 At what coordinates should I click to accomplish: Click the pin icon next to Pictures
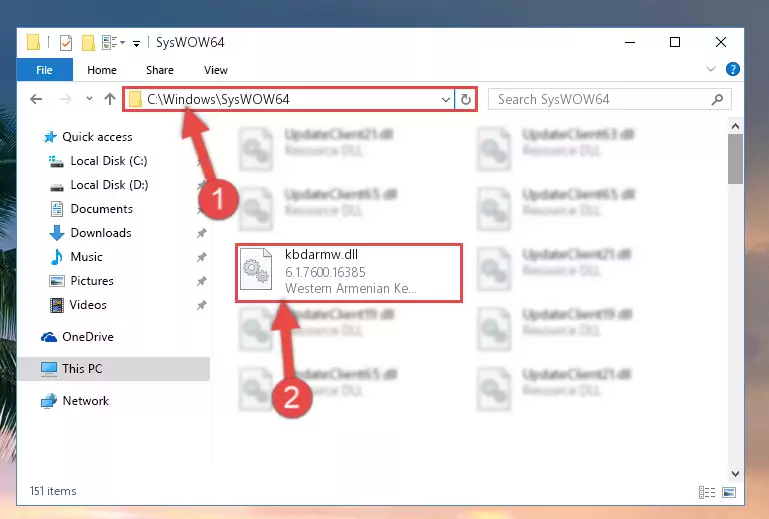[x=202, y=281]
